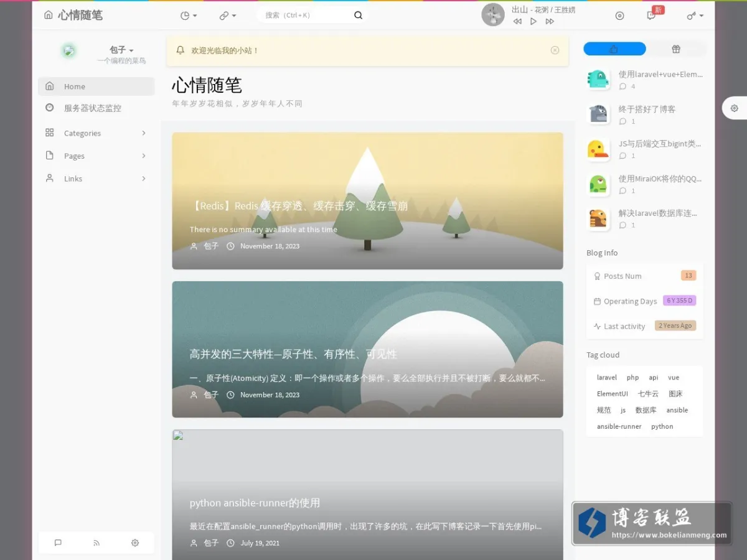Image resolution: width=747 pixels, height=560 pixels.
Task: Click the target circle icon in the header
Action: (619, 16)
